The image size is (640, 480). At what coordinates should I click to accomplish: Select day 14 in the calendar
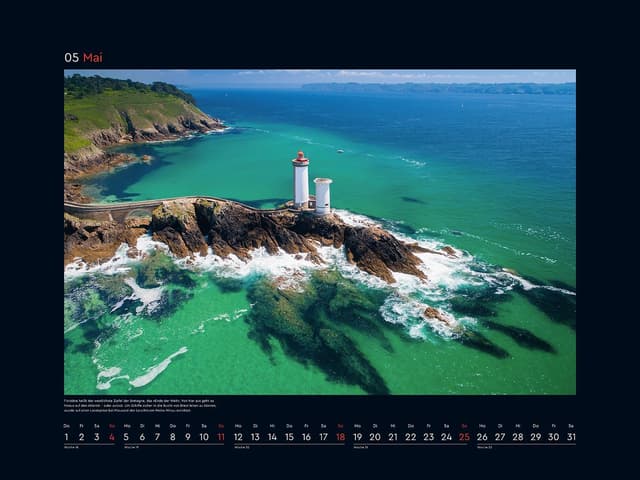coord(272,437)
